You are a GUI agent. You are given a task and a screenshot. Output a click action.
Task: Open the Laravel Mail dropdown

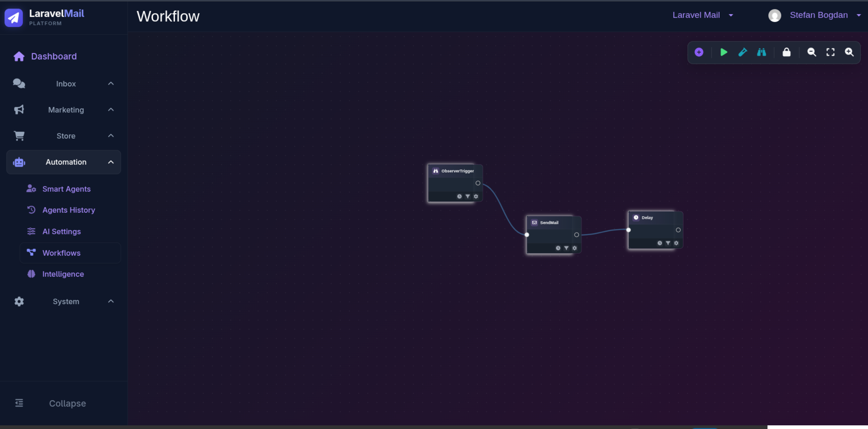click(703, 15)
